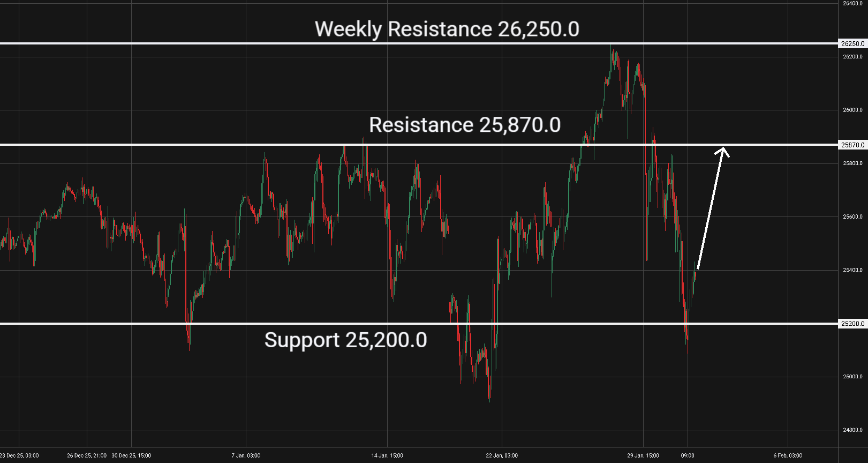The height and width of the screenshot is (463, 868).
Task: Click the 26250.0 highlighted price axis tag
Action: click(x=852, y=44)
